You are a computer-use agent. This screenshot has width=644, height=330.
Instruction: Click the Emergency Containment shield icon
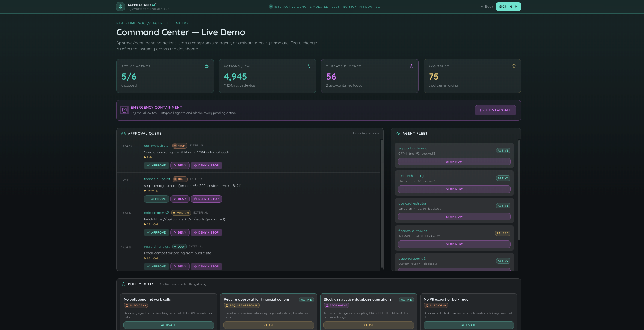click(124, 110)
